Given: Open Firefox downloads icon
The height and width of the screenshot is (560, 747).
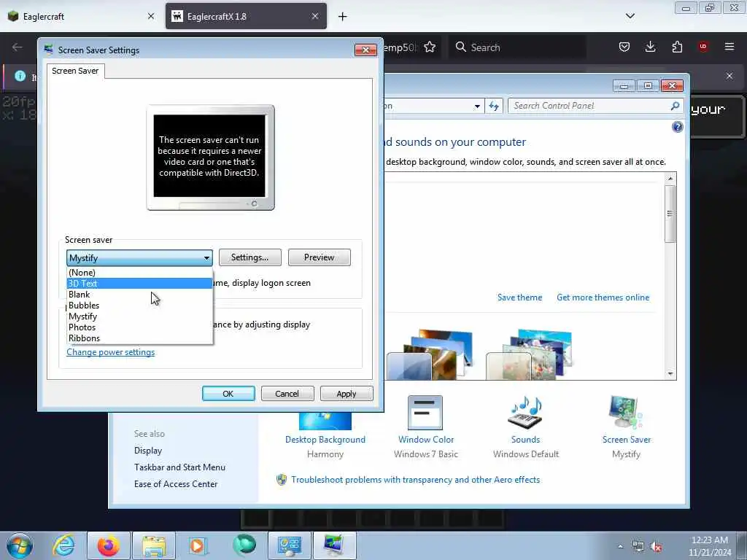Looking at the screenshot, I should [650, 47].
